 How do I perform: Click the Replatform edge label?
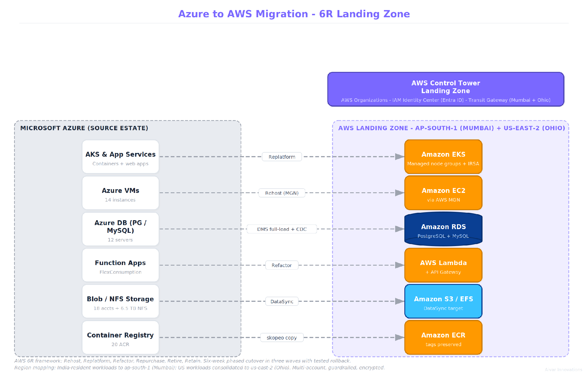pyautogui.click(x=282, y=157)
